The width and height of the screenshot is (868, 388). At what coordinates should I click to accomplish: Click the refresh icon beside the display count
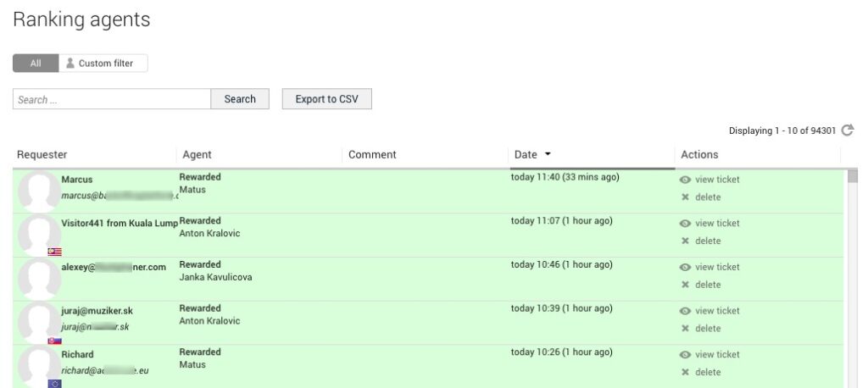tap(847, 130)
